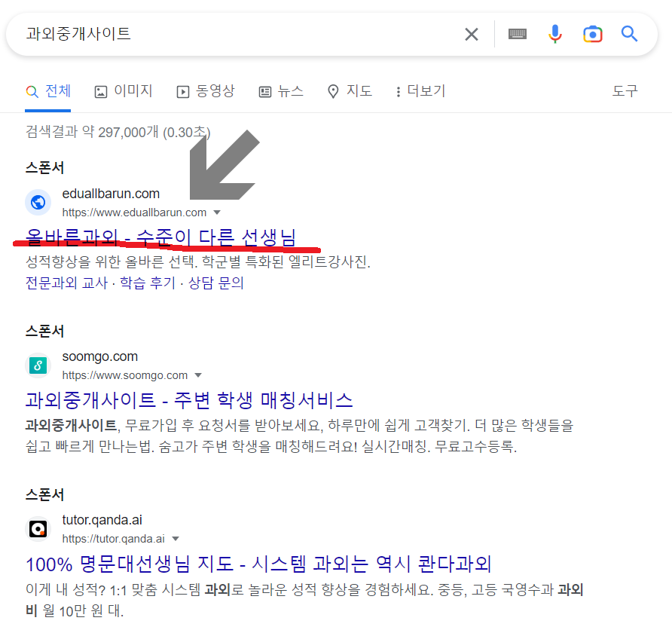Viewport: 672px width, 636px height.
Task: Click the Google Lens camera icon
Action: coord(593,33)
